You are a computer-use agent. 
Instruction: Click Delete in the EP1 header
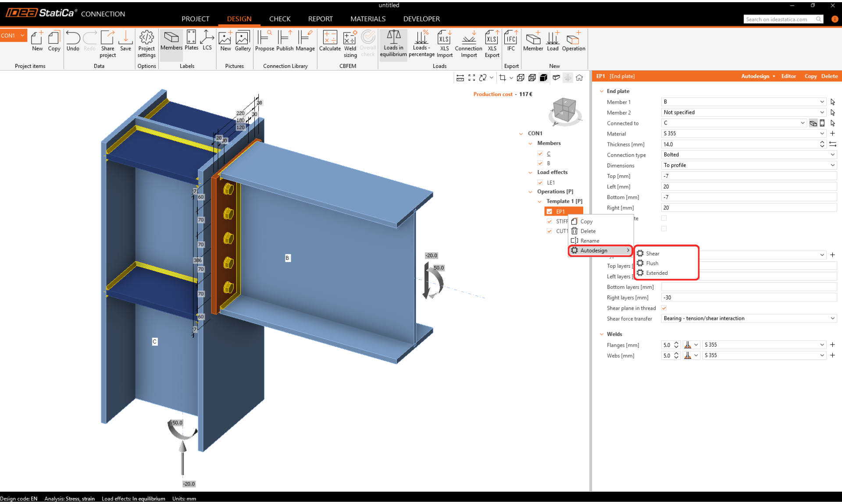pos(829,76)
